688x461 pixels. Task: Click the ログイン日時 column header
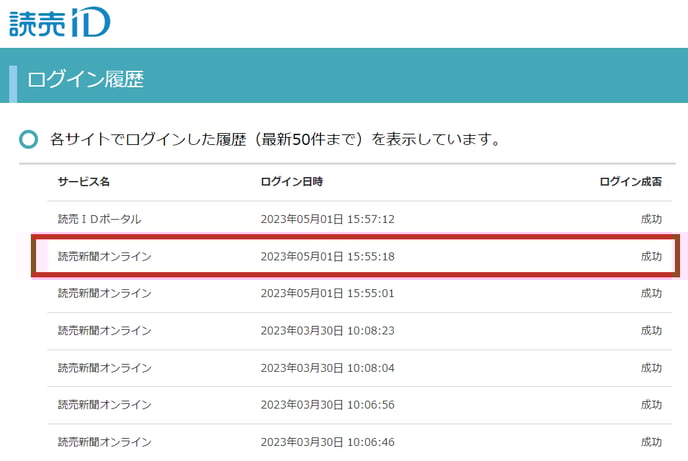(x=292, y=182)
